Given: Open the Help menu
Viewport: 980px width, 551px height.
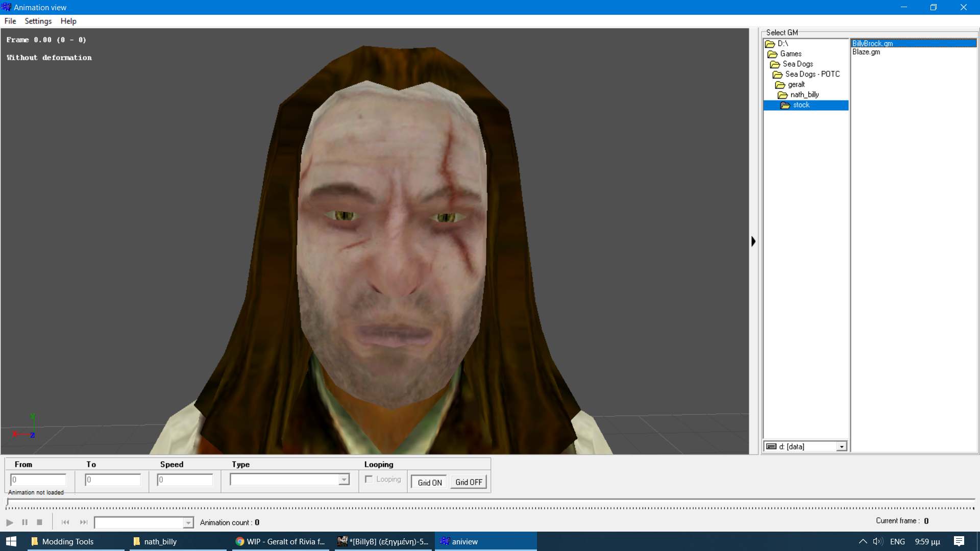Looking at the screenshot, I should 68,21.
